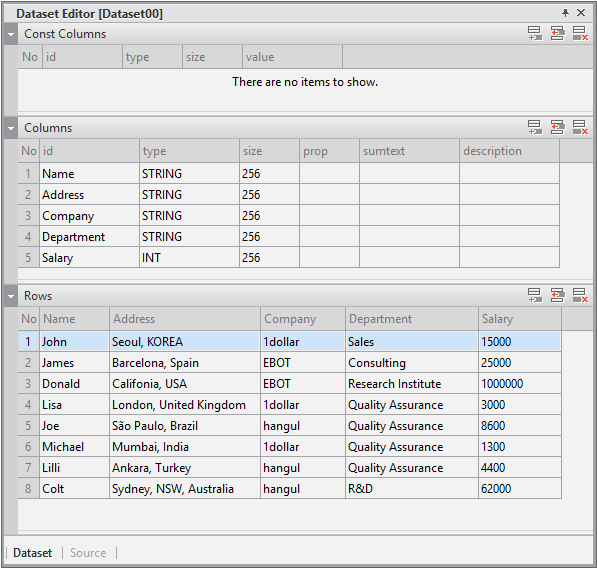The width and height of the screenshot is (597, 568).
Task: Switch to the Source tab
Action: (88, 553)
